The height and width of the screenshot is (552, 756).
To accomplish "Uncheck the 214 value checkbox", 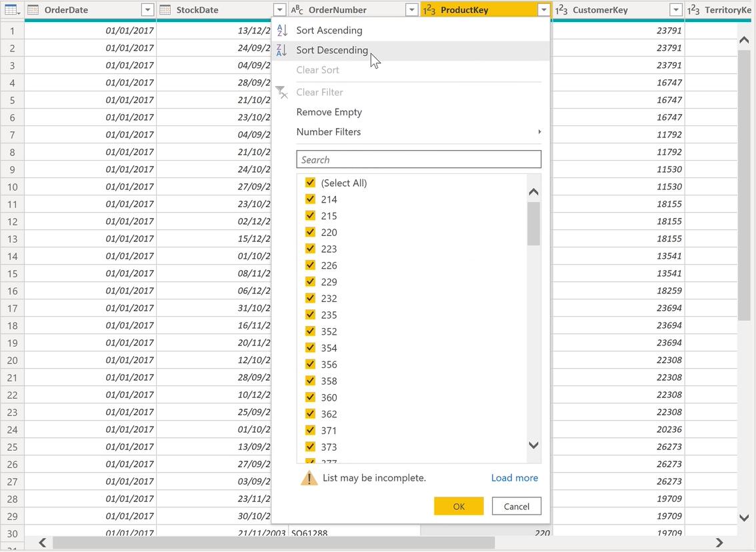I will click(x=310, y=199).
